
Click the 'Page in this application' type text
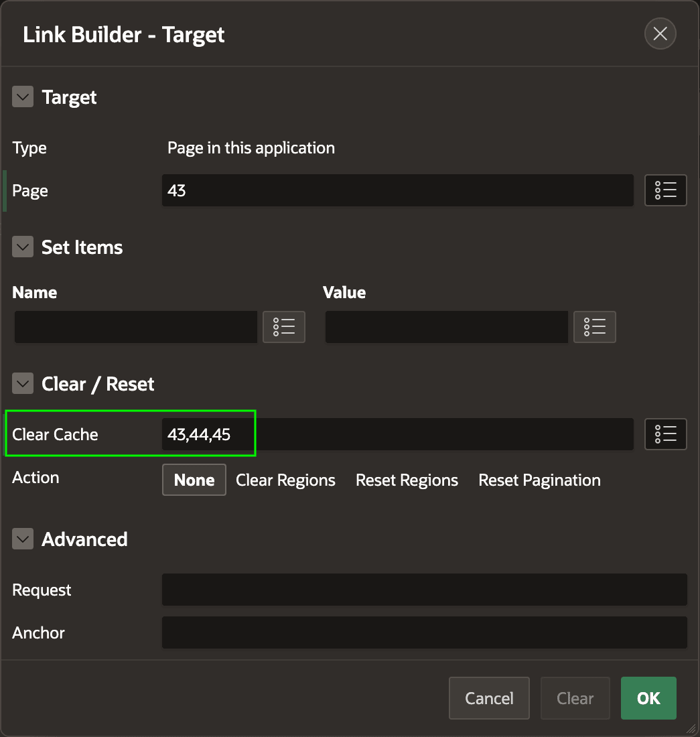click(x=251, y=148)
